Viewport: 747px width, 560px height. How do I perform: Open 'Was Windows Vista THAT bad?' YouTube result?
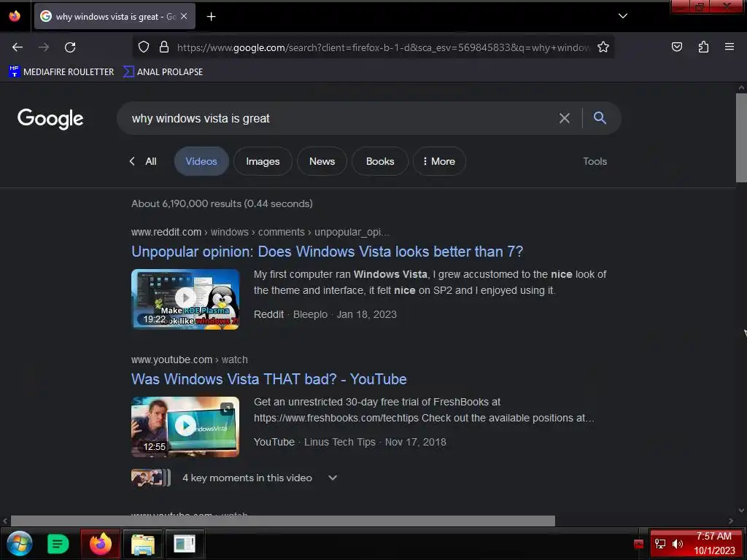coord(268,379)
